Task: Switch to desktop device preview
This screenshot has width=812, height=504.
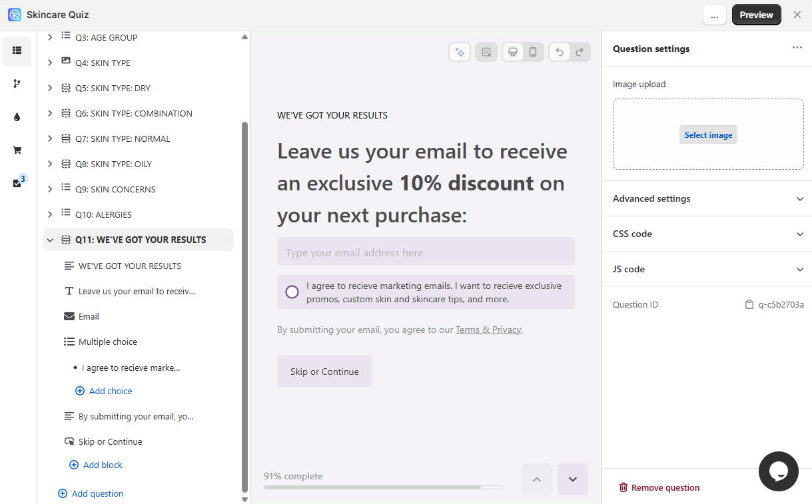Action: click(512, 52)
